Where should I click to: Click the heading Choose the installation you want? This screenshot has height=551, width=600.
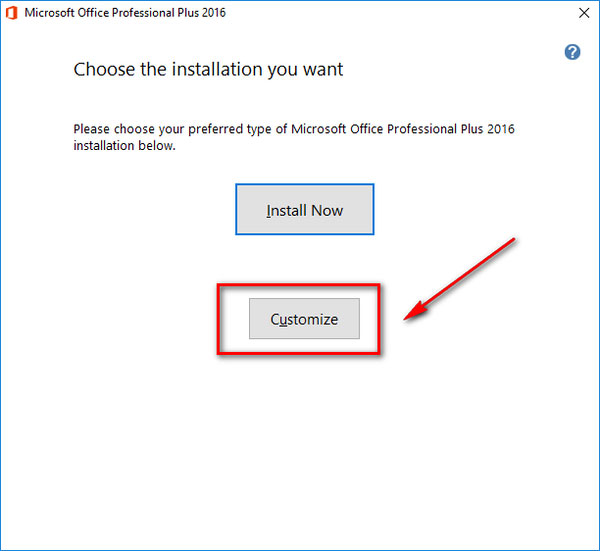[208, 70]
